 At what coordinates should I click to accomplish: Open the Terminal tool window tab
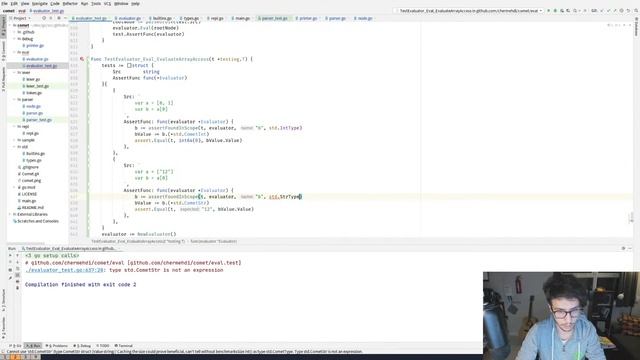coord(124,346)
